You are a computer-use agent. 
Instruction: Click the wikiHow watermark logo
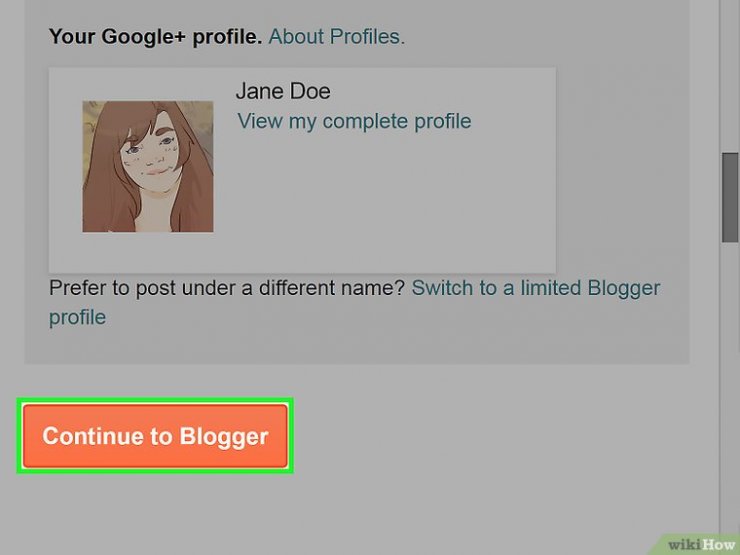point(700,545)
